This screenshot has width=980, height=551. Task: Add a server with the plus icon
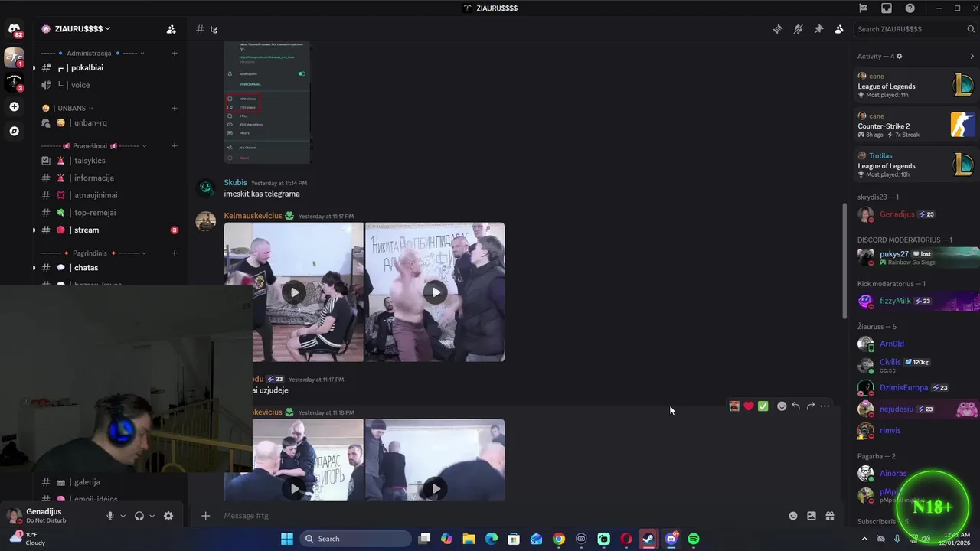pos(14,106)
